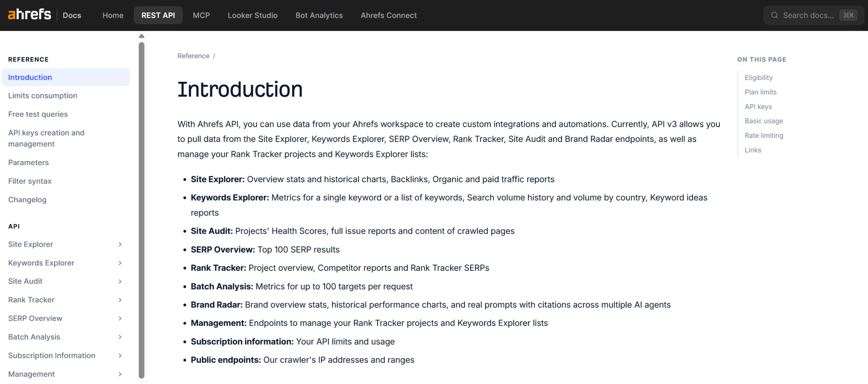
Task: Open the Looker Studio tab
Action: [253, 15]
